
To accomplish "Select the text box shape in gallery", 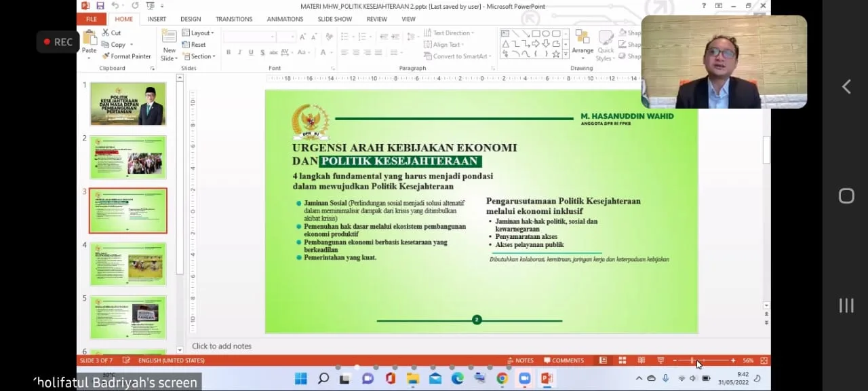I will (505, 33).
